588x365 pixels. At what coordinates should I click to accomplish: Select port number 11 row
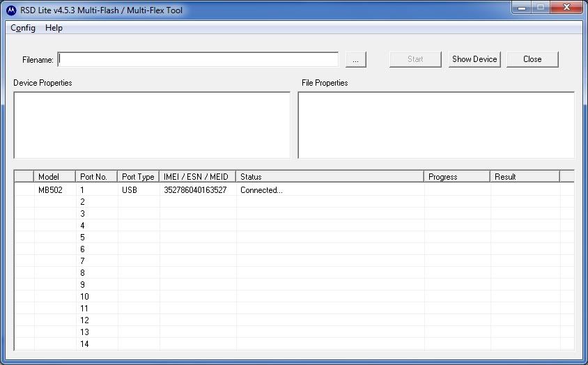coord(295,308)
